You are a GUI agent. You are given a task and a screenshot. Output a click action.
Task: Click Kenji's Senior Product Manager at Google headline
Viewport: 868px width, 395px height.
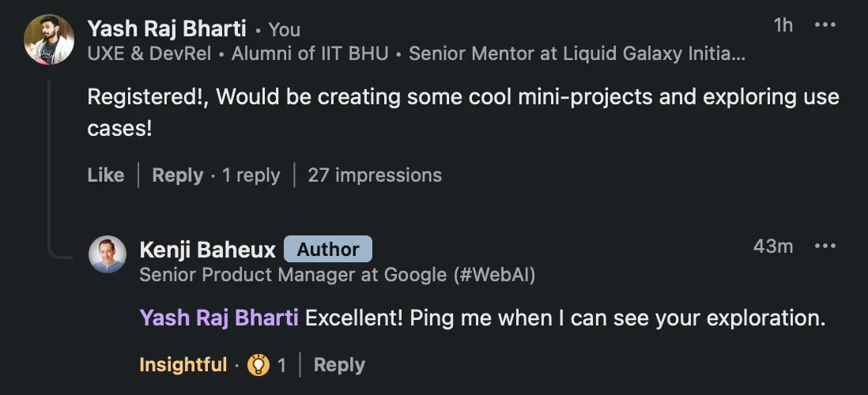click(x=337, y=275)
